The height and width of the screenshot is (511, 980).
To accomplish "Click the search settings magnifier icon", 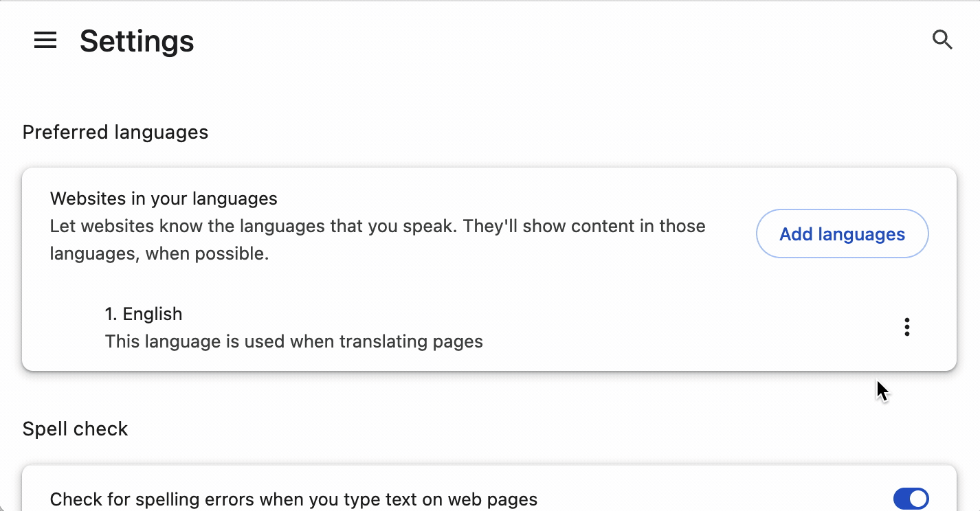I will pos(942,41).
